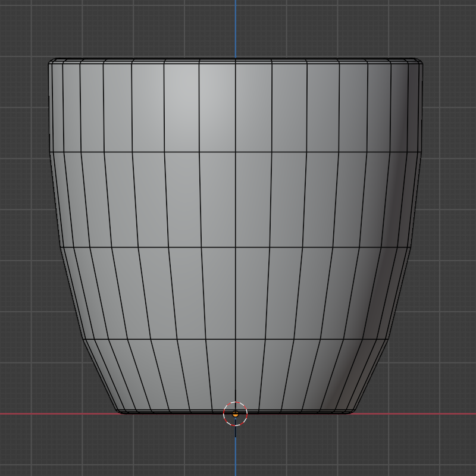
Task: Click the red X axis line right of the cup
Action: [x=416, y=414]
